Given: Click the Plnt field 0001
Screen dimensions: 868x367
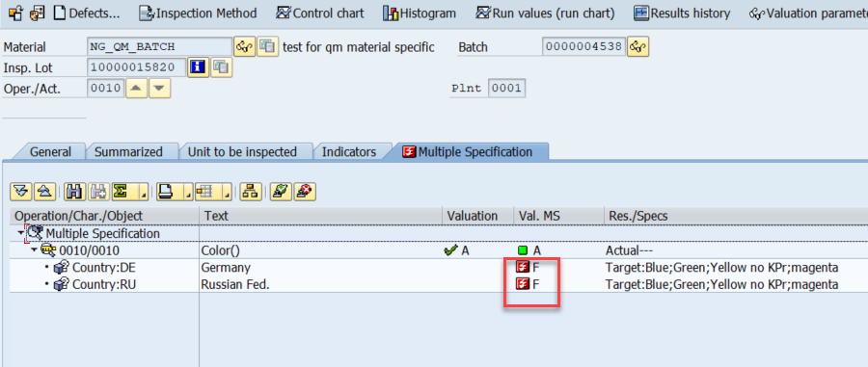Looking at the screenshot, I should click(506, 88).
